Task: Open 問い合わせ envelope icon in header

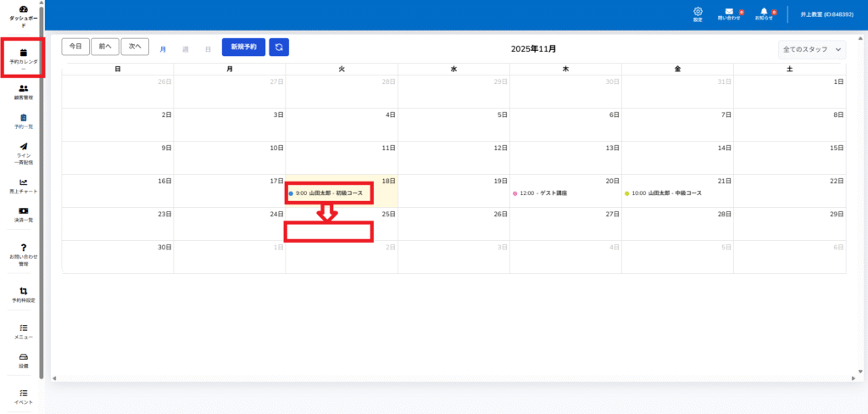Action: pos(729,12)
